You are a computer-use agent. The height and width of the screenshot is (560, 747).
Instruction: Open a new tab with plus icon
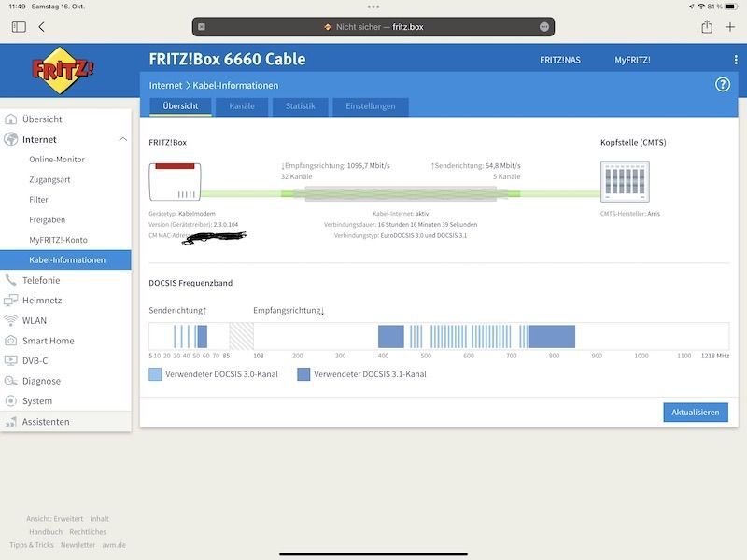[x=730, y=27]
